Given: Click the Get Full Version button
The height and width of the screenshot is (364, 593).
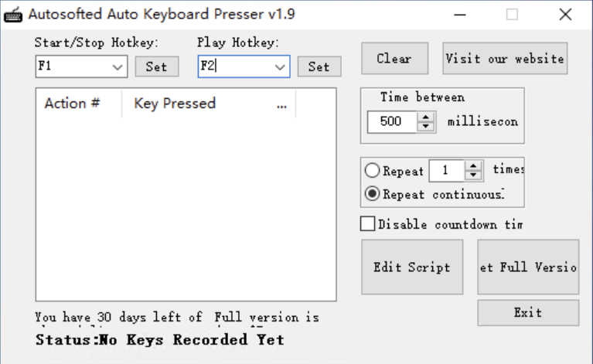Looking at the screenshot, I should point(528,267).
